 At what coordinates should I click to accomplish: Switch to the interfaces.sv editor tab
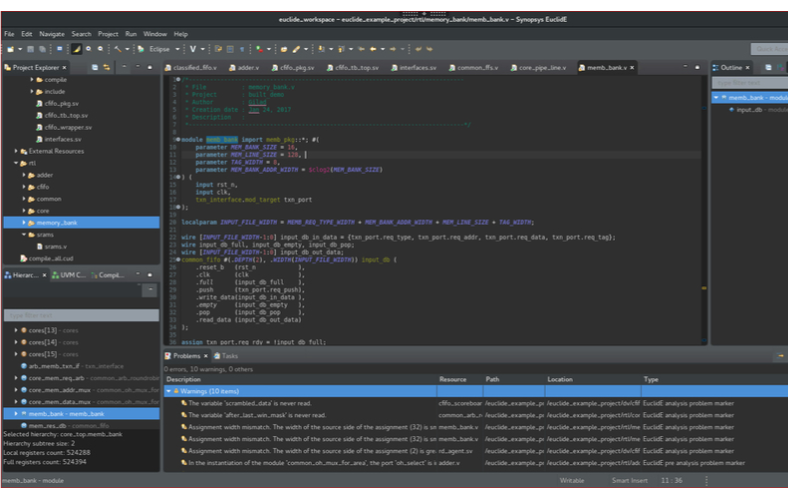tap(414, 67)
